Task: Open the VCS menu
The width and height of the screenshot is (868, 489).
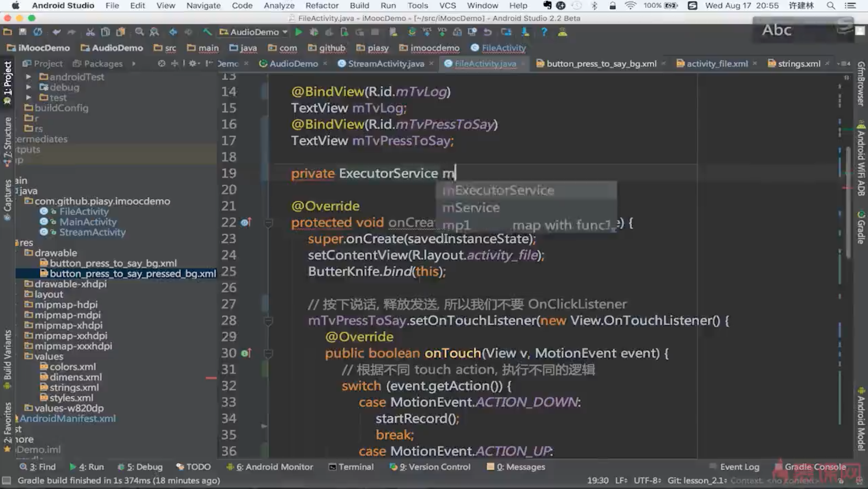Action: [x=447, y=6]
